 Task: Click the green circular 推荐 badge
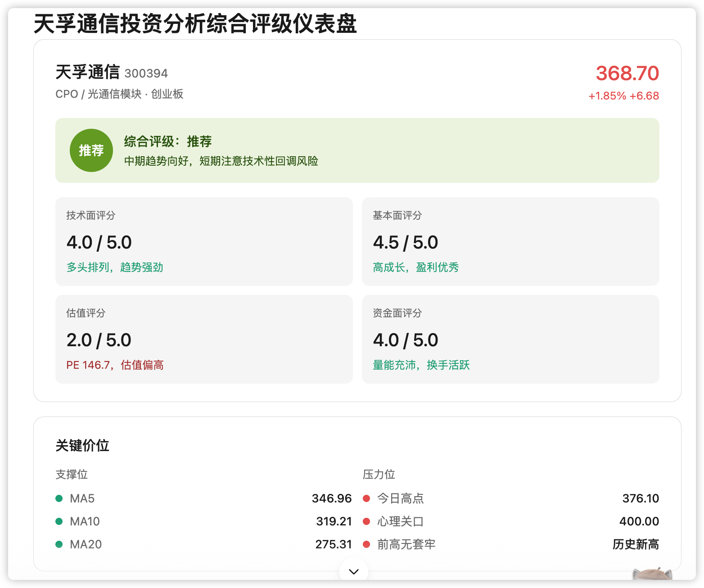click(91, 150)
